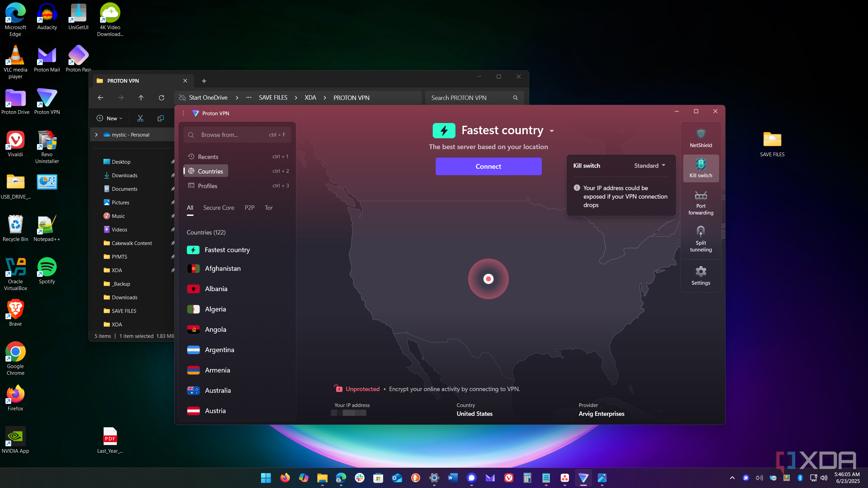
Task: Click Proton VPN icon in the taskbar
Action: [583, 478]
